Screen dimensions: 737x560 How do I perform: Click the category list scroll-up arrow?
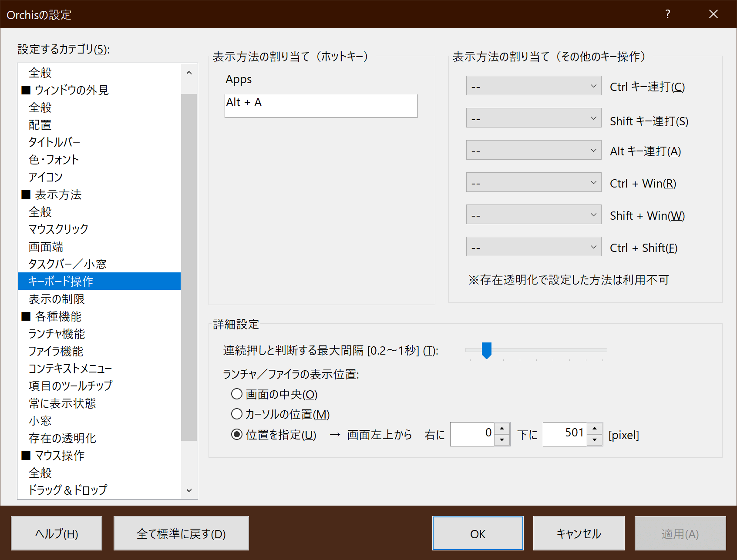pos(189,73)
